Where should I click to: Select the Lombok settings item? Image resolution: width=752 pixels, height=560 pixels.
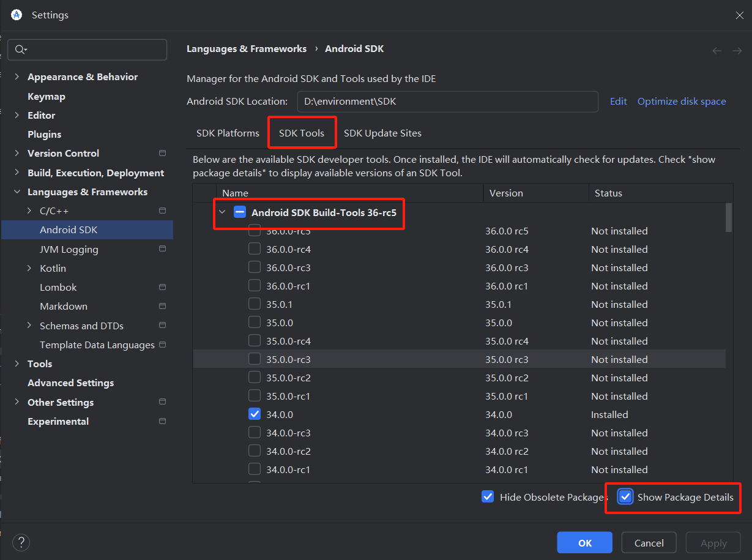coord(58,287)
